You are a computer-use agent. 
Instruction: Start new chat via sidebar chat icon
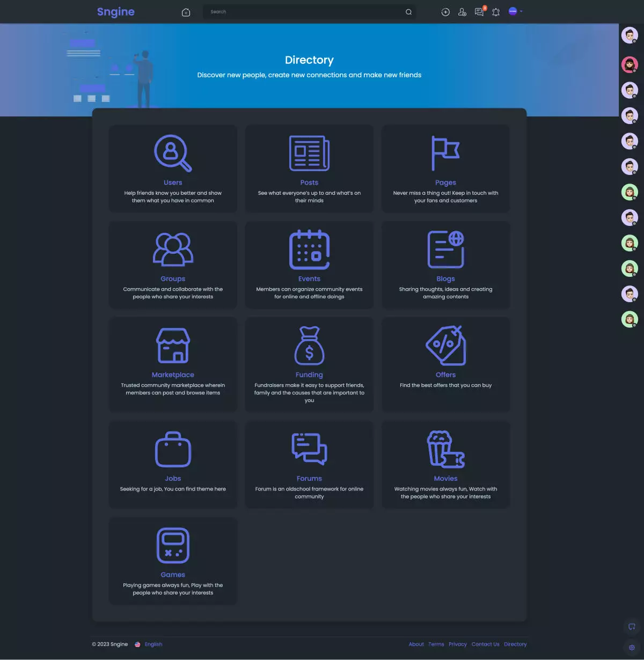pyautogui.click(x=632, y=627)
